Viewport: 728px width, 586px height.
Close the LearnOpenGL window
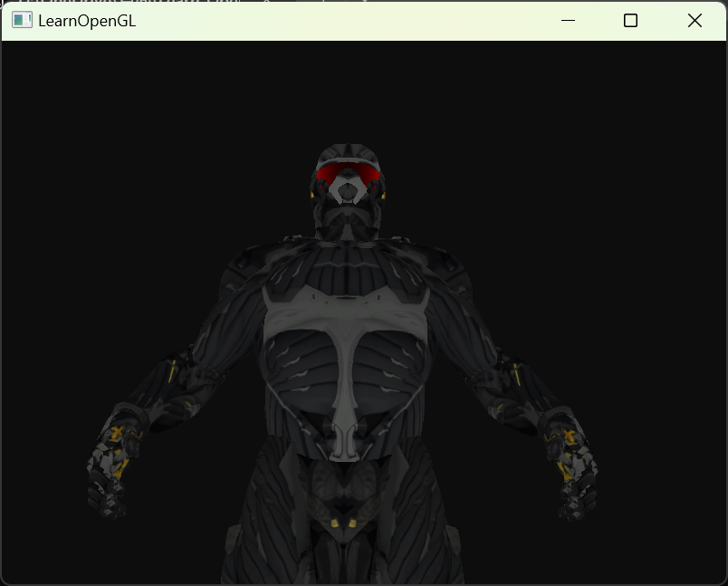(694, 21)
